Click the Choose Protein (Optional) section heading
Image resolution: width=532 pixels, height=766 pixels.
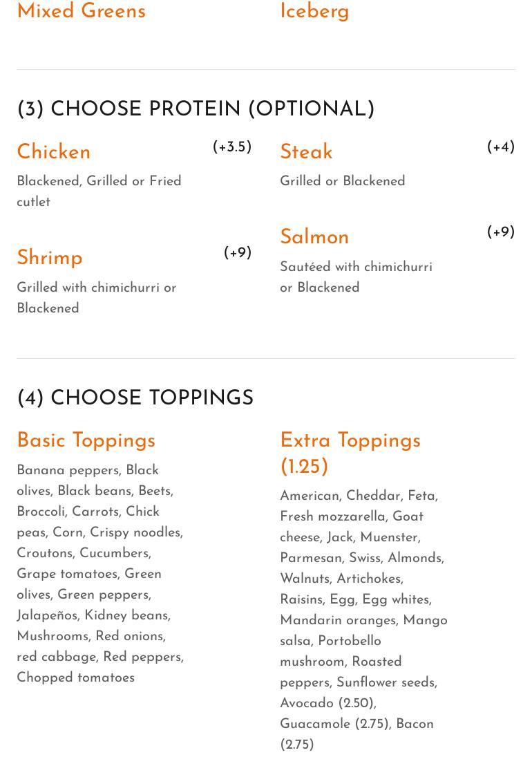tap(196, 109)
